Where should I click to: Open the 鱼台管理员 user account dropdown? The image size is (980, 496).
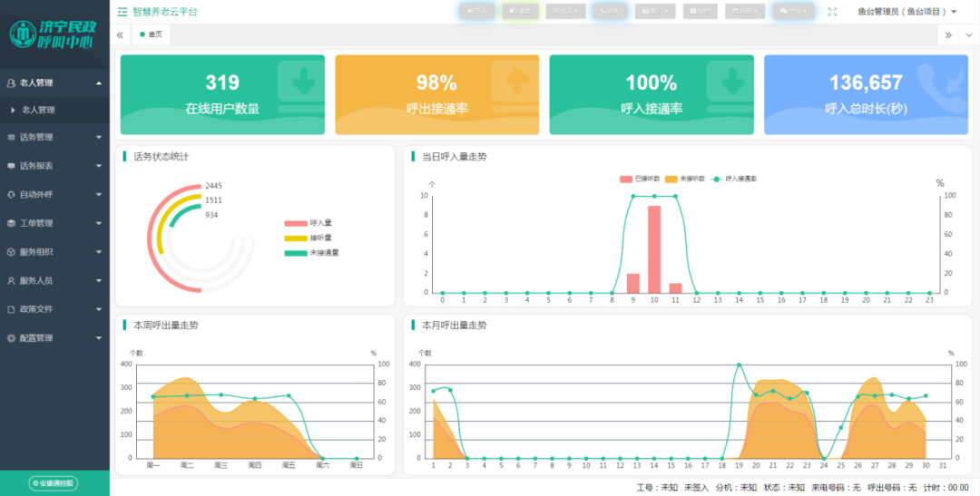pos(906,12)
